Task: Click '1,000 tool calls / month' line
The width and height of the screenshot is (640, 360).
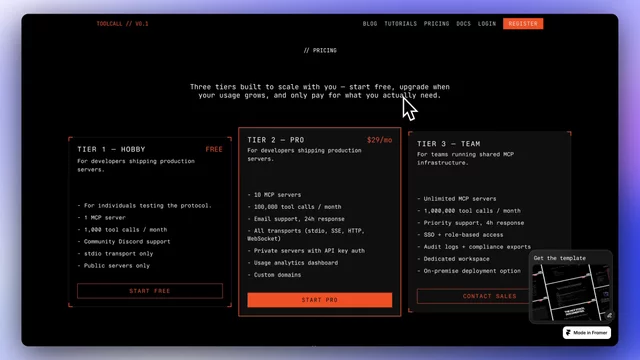Action: click(x=122, y=230)
